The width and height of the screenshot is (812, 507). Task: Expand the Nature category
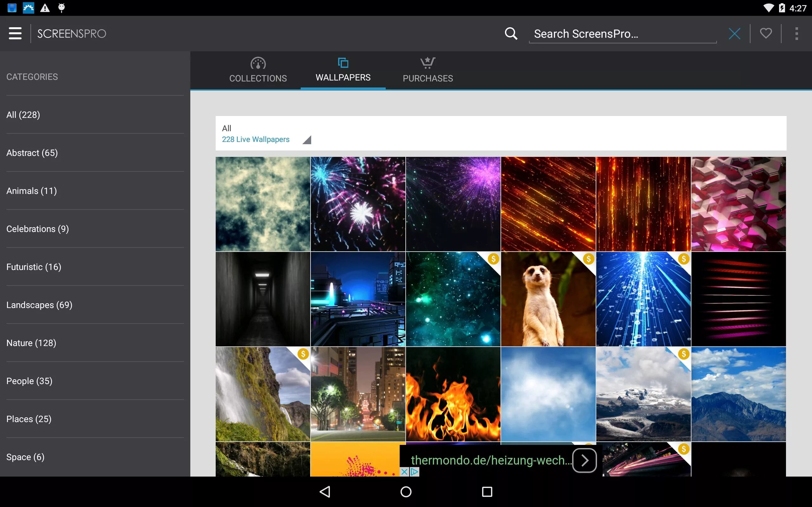(x=30, y=343)
